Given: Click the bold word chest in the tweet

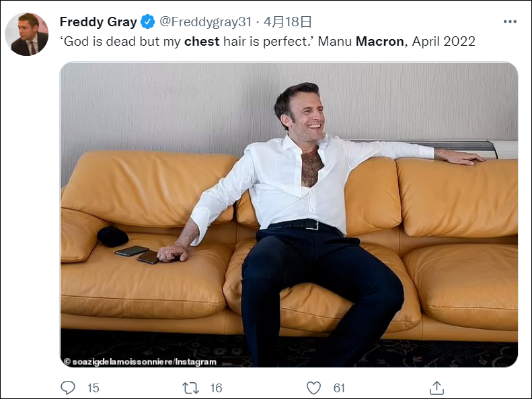Looking at the screenshot, I should click(x=202, y=41).
